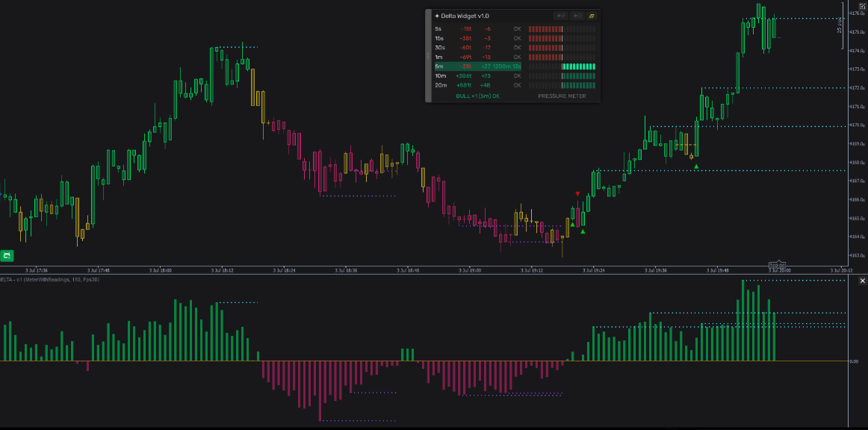
Task: Close the Delta indicator sub-panel
Action: [x=862, y=281]
